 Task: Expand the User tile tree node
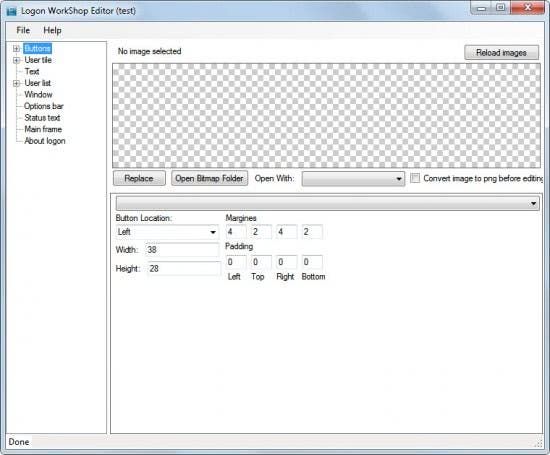tap(16, 60)
